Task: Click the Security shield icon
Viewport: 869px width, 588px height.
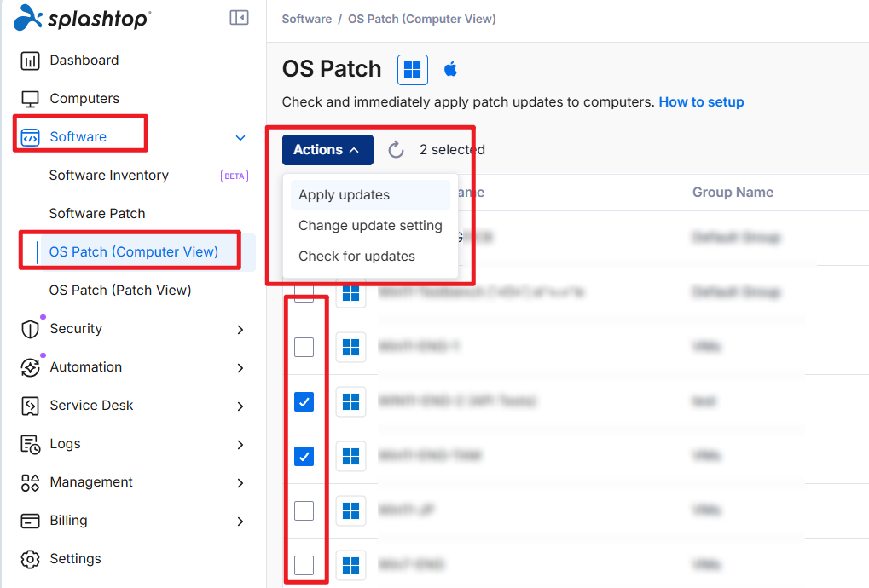Action: (30, 329)
